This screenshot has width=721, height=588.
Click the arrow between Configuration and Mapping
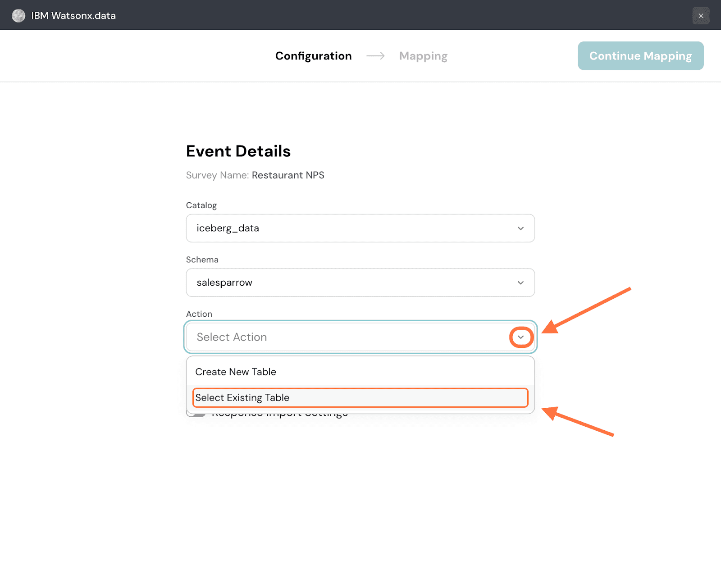point(375,56)
